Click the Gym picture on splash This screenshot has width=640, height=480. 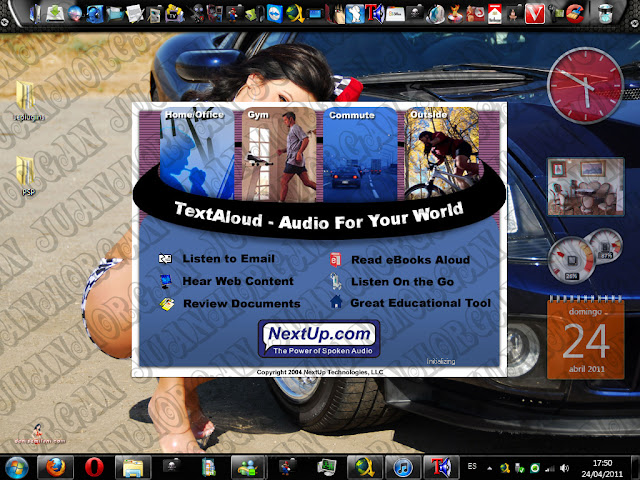(279, 154)
